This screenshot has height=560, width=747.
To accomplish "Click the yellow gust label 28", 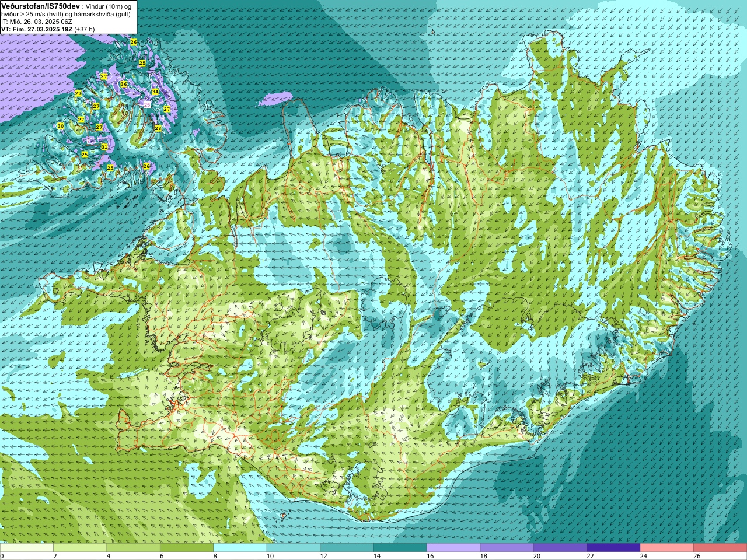I will pyautogui.click(x=158, y=128).
